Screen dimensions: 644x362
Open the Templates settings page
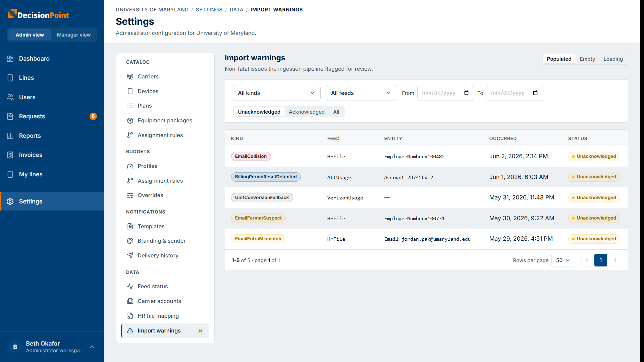(x=165, y=226)
